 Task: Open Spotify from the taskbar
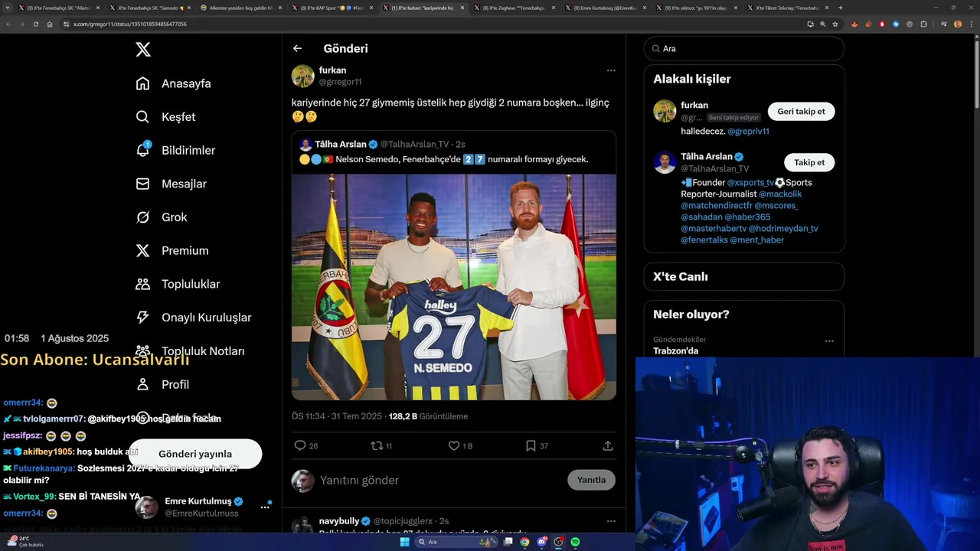(575, 542)
